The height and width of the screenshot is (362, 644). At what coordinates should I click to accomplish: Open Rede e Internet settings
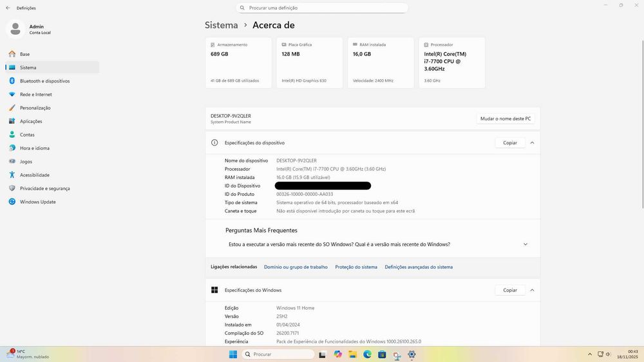point(52,95)
